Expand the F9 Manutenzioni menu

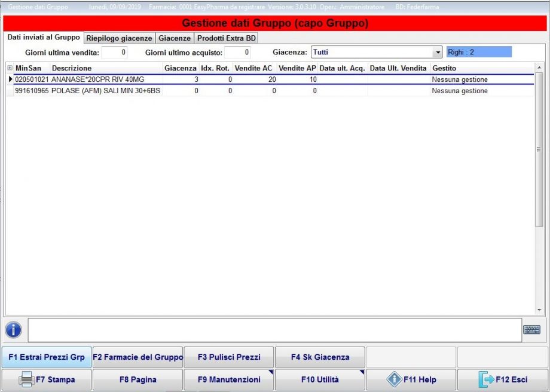click(229, 379)
